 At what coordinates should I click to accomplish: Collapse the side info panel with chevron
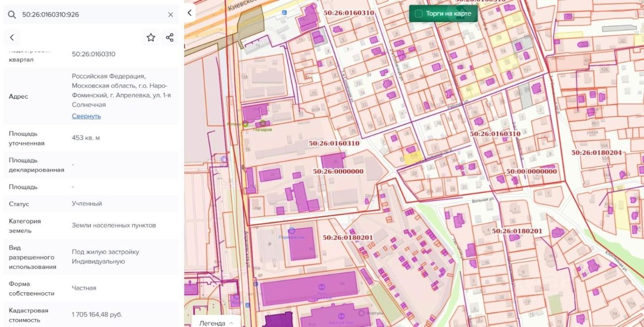tap(190, 13)
